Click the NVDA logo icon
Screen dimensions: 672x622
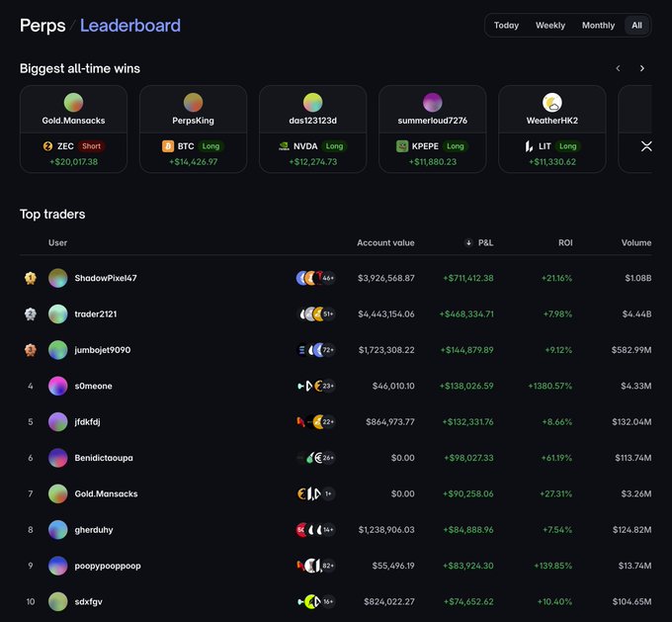284,146
